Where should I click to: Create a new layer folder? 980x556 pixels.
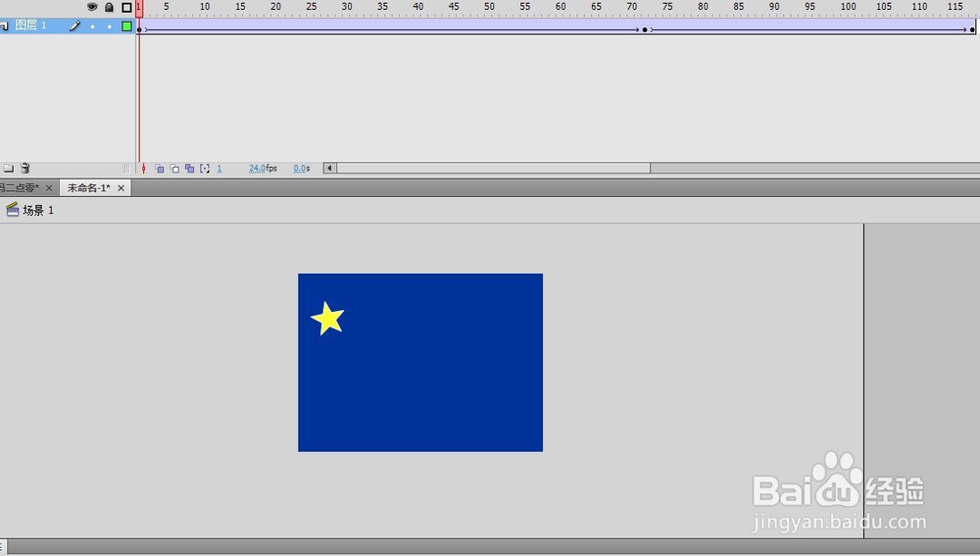click(x=9, y=169)
